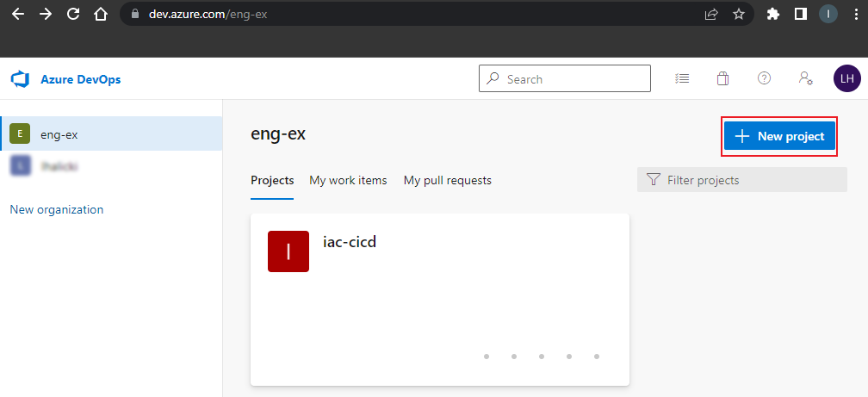
Task: Open the LH account avatar
Action: click(x=847, y=78)
